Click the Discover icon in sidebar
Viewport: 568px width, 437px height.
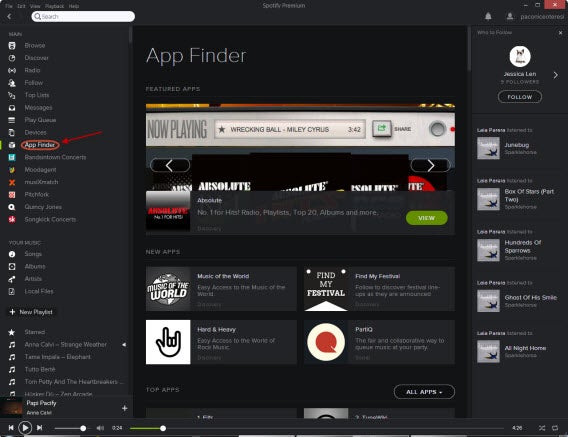point(12,58)
